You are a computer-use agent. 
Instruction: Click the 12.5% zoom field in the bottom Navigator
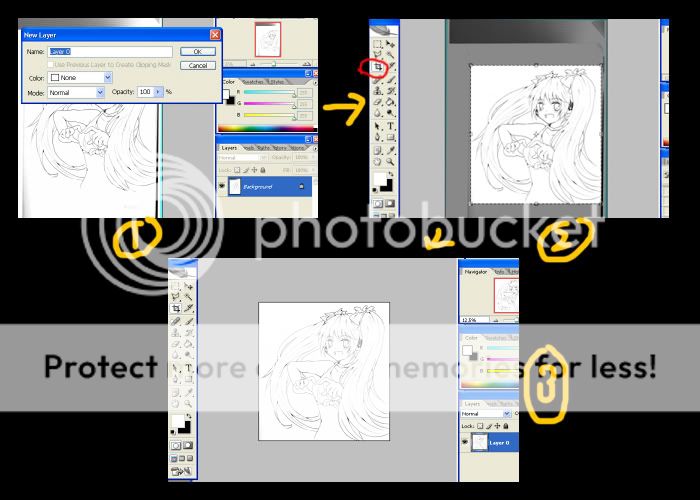(474, 320)
